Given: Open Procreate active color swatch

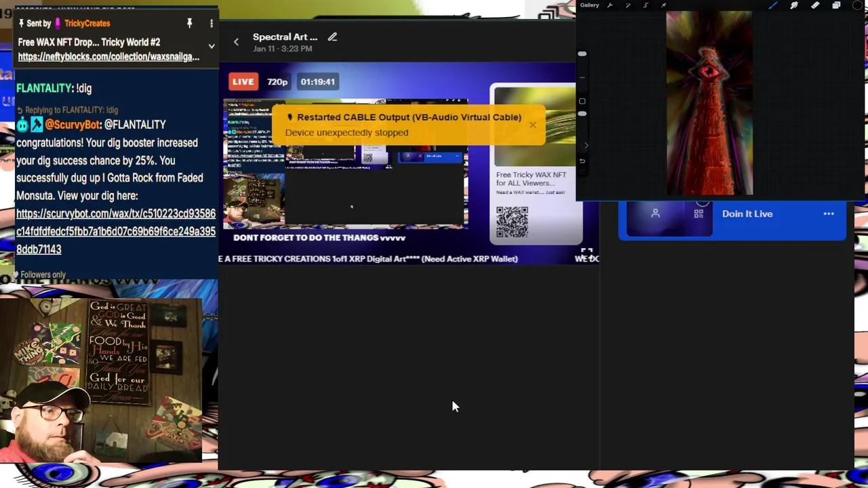Looking at the screenshot, I should pyautogui.click(x=857, y=5).
